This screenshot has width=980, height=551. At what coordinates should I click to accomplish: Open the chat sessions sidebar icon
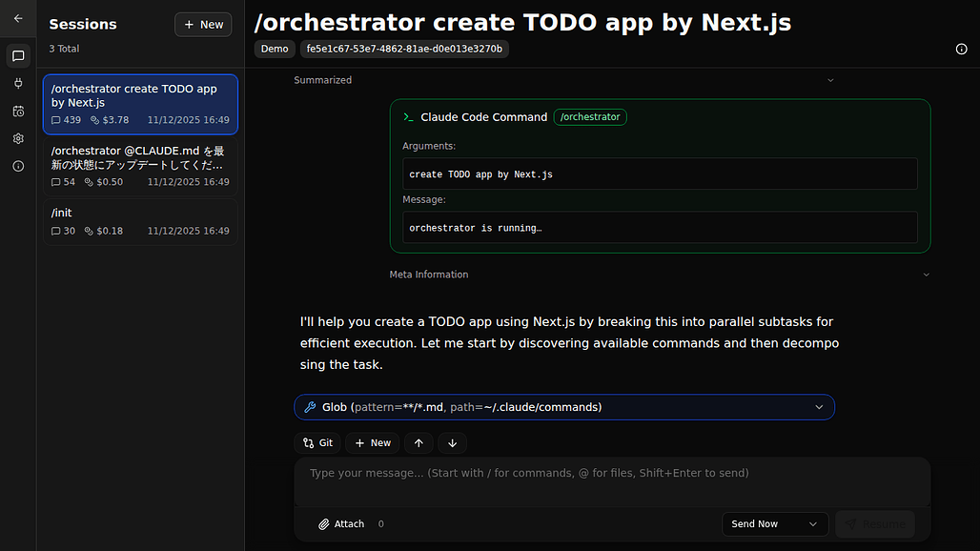pos(18,56)
